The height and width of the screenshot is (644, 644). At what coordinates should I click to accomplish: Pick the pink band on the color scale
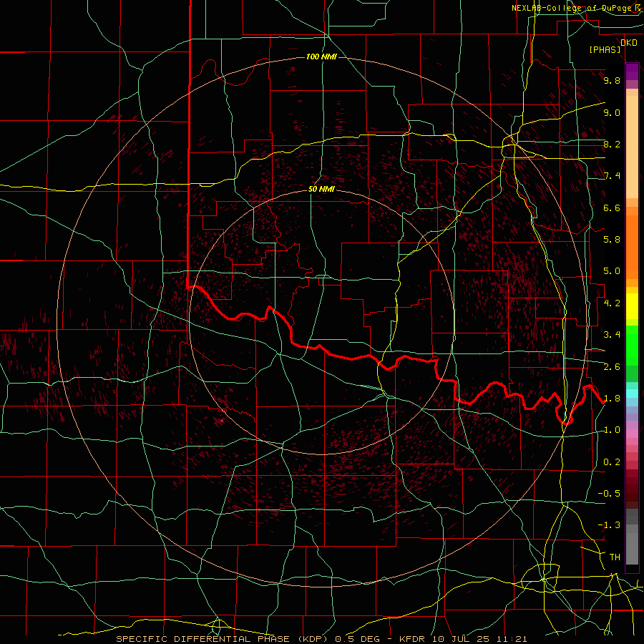pyautogui.click(x=632, y=434)
